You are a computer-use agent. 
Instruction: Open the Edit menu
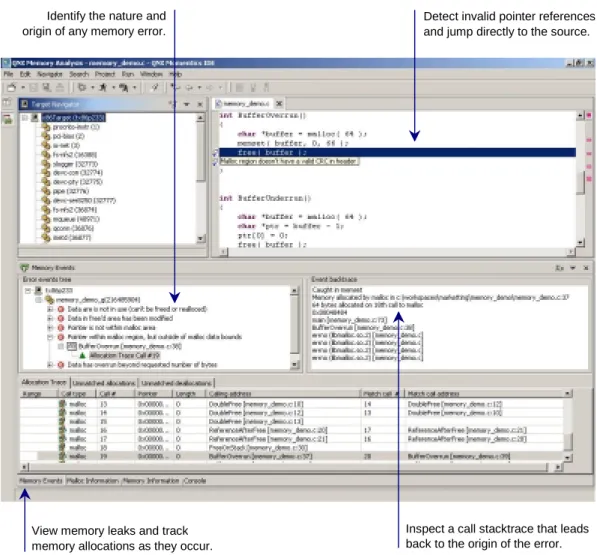[x=25, y=74]
